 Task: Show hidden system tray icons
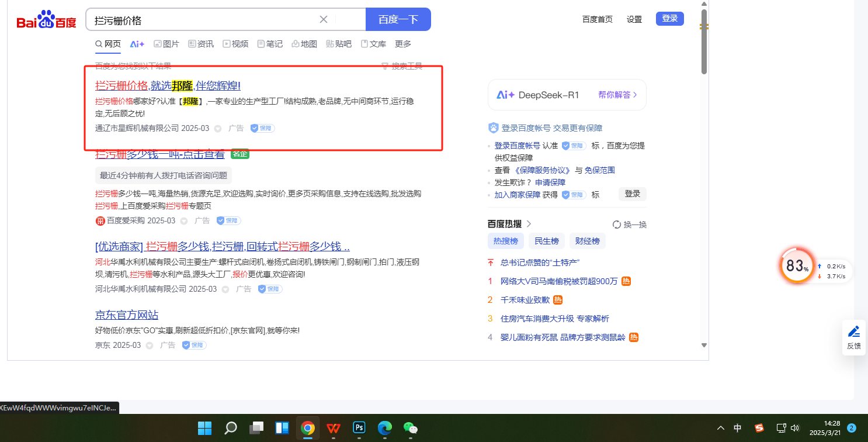721,428
